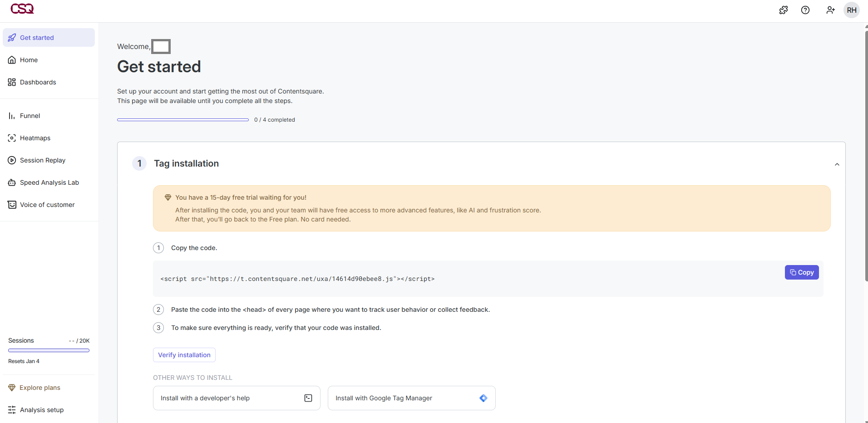Choose Install with a developer's help
The image size is (868, 423).
click(237, 398)
